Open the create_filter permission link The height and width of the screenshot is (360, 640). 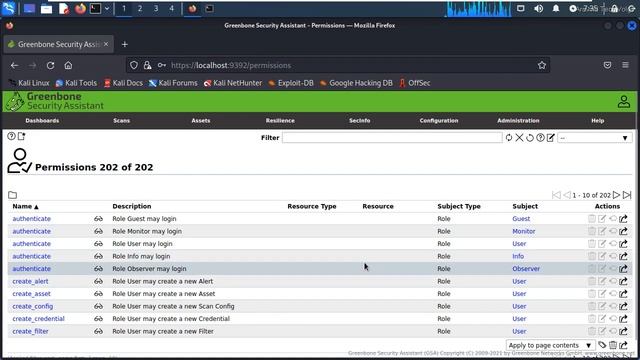(x=30, y=331)
